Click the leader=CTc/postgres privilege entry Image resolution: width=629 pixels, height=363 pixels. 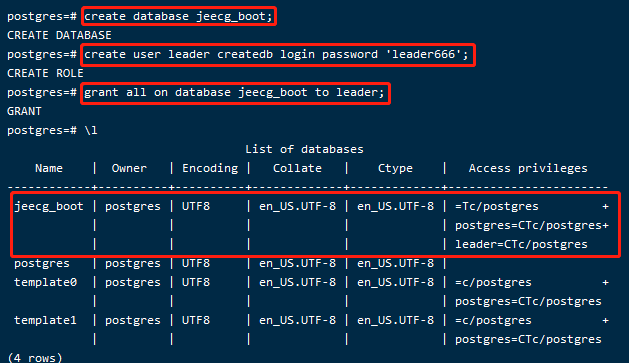pyautogui.click(x=521, y=244)
